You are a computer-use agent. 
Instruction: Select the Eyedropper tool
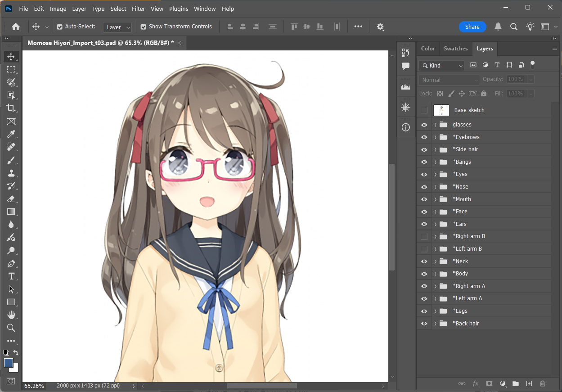click(x=11, y=134)
